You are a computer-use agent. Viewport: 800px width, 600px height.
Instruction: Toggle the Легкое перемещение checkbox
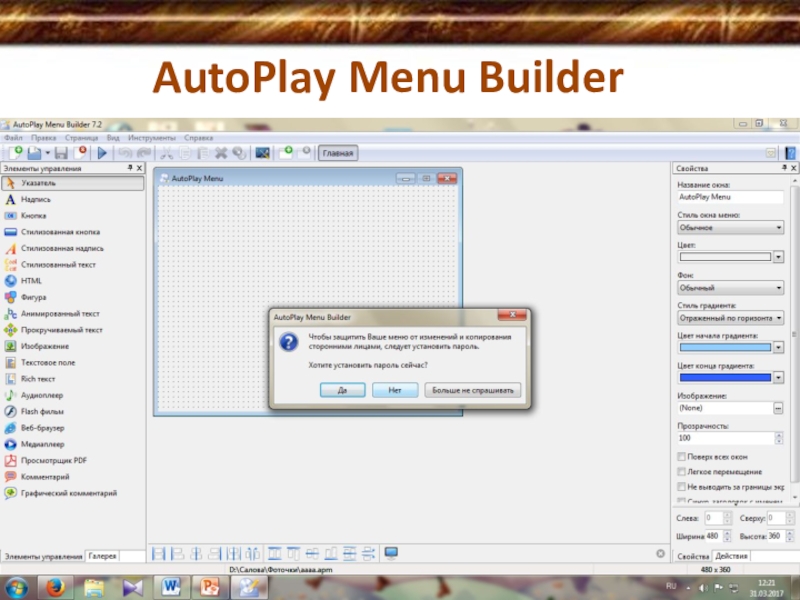681,471
